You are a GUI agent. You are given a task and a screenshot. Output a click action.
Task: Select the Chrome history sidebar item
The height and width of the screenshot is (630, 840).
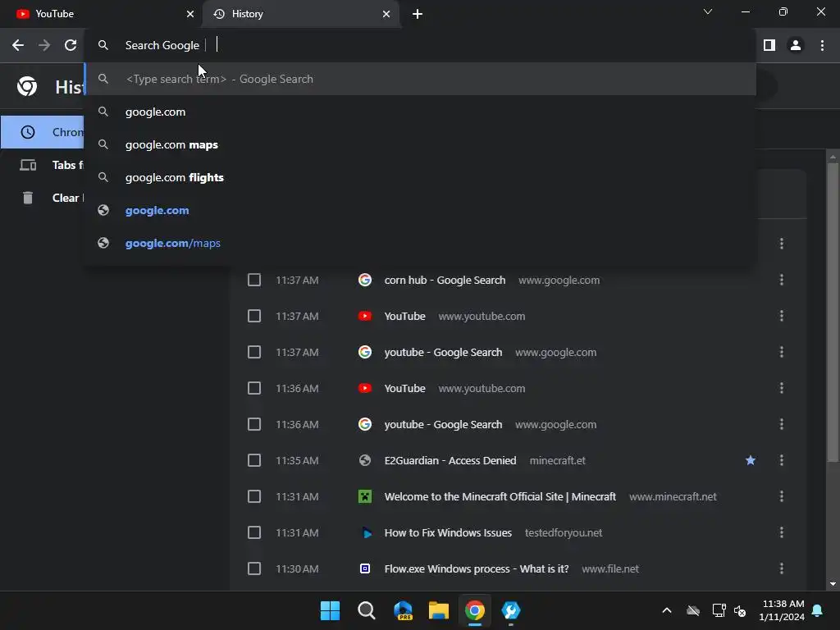43,132
